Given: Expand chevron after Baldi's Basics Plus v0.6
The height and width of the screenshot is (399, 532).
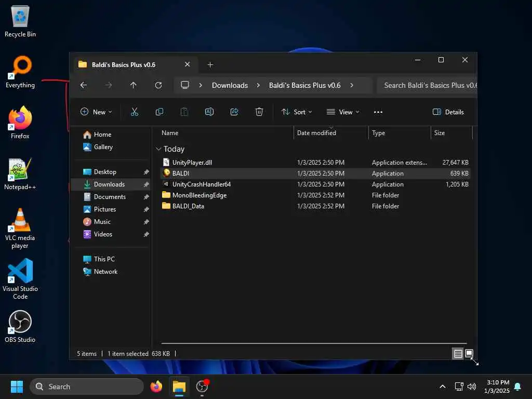Looking at the screenshot, I should point(352,85).
